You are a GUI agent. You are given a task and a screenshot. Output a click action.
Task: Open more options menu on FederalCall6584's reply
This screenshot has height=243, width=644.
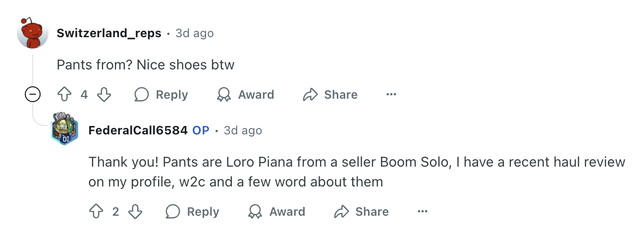pyautogui.click(x=423, y=212)
